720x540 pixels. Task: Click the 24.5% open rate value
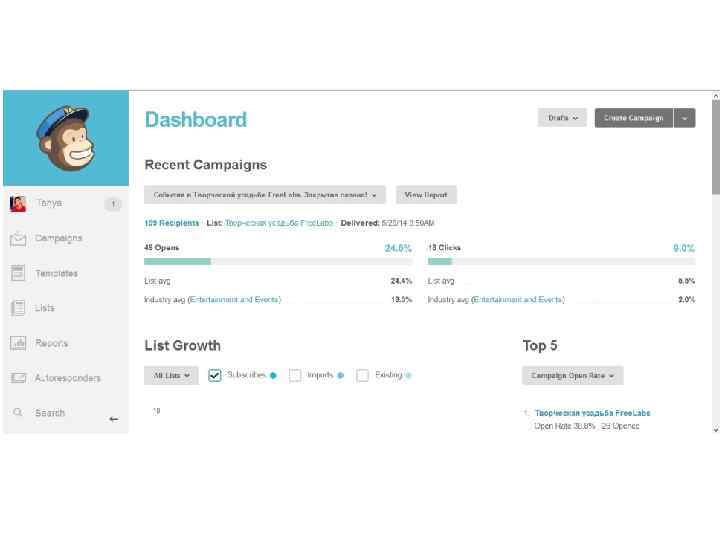(x=398, y=248)
